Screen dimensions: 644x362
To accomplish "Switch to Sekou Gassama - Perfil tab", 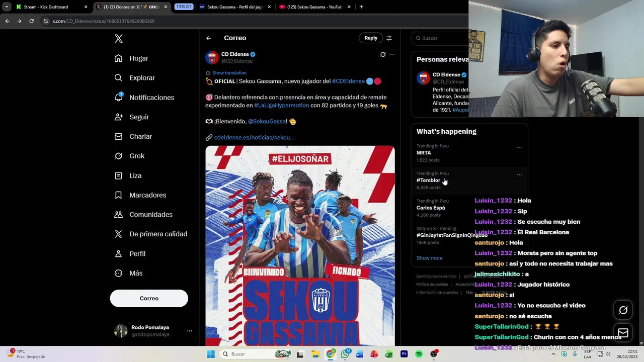I will pyautogui.click(x=235, y=7).
